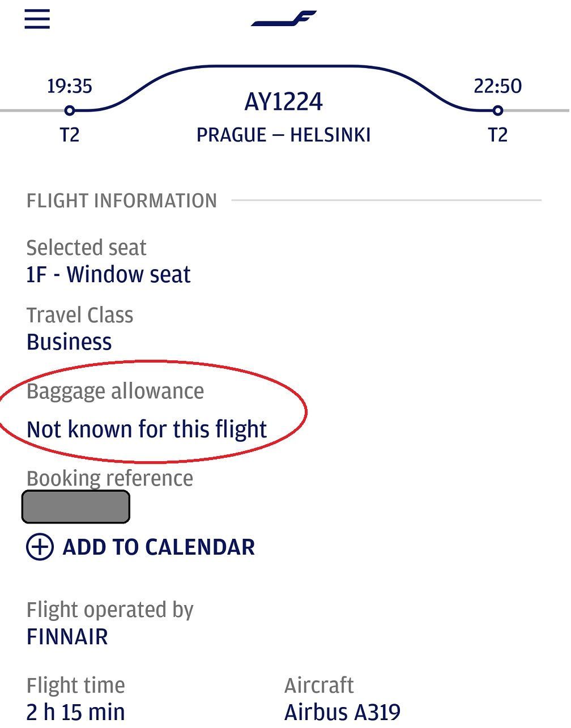Screen dimensions: 571x728
Task: Tap the 22:50 arrival time
Action: tap(497, 86)
